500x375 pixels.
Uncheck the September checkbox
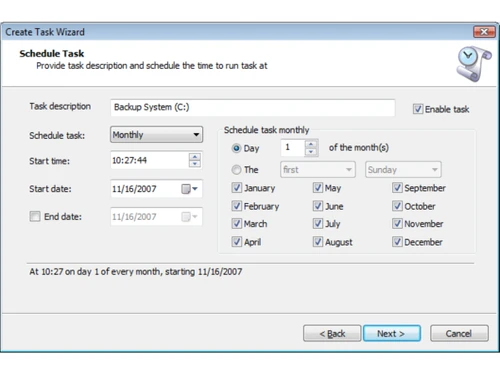click(x=397, y=188)
